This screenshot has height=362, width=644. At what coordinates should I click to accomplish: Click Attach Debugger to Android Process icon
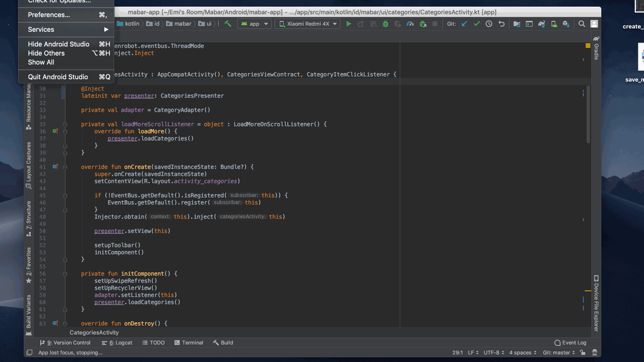(x=423, y=24)
